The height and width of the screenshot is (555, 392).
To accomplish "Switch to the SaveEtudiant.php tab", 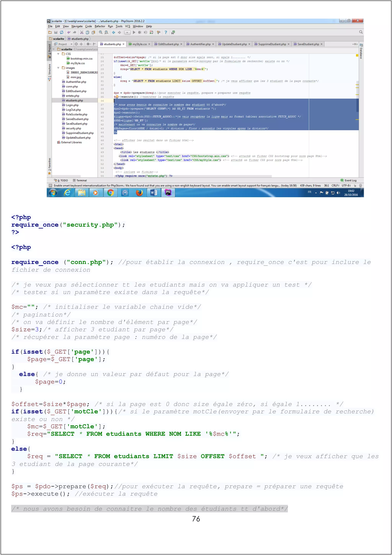I will click(308, 44).
